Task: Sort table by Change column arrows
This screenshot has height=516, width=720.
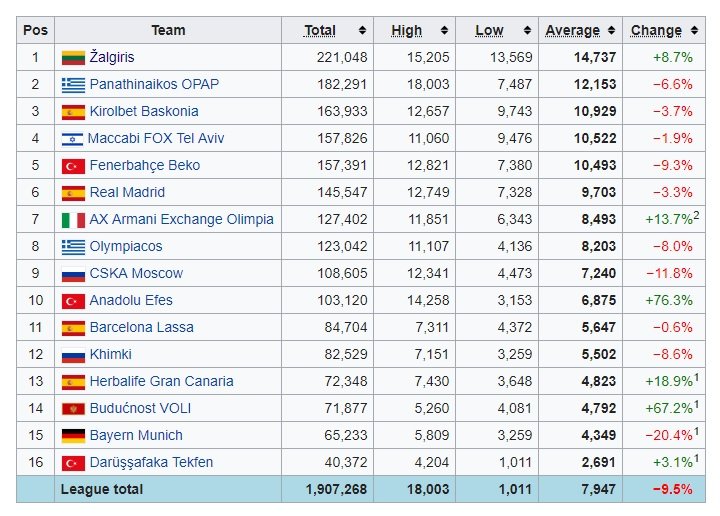Action: (x=694, y=30)
